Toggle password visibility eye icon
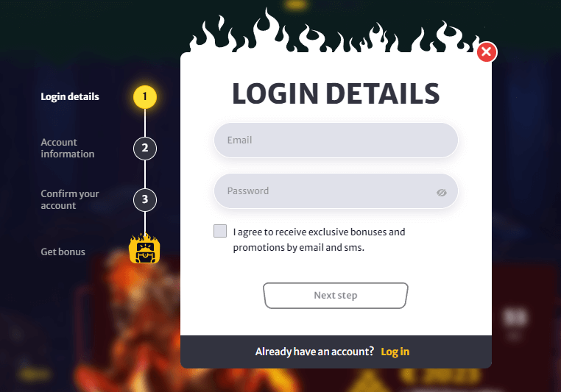This screenshot has width=561, height=392. coord(442,193)
